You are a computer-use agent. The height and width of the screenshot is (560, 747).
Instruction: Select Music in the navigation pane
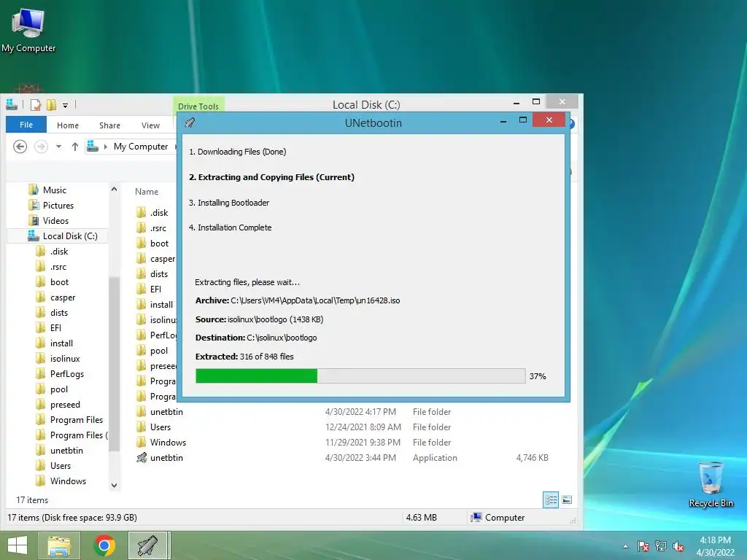coord(54,190)
